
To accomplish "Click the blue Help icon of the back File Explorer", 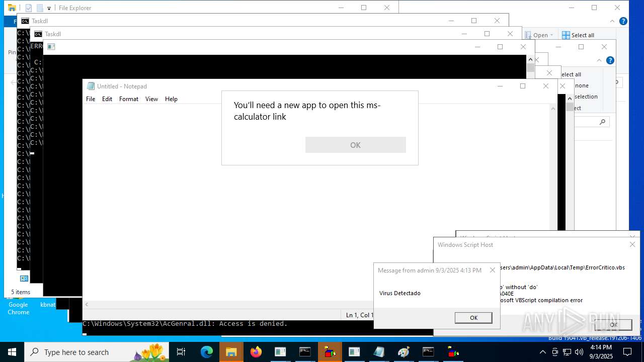I will [x=623, y=21].
